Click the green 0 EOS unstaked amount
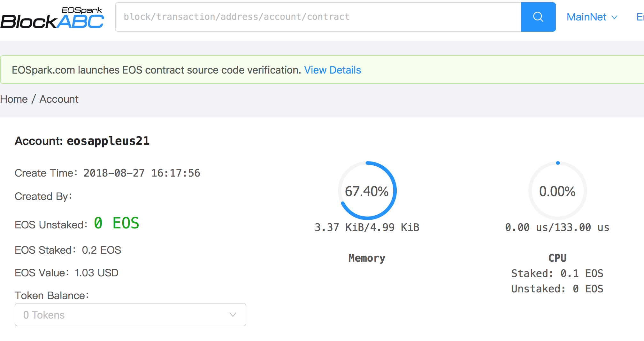Viewport: 644px width, 341px height. (x=117, y=223)
